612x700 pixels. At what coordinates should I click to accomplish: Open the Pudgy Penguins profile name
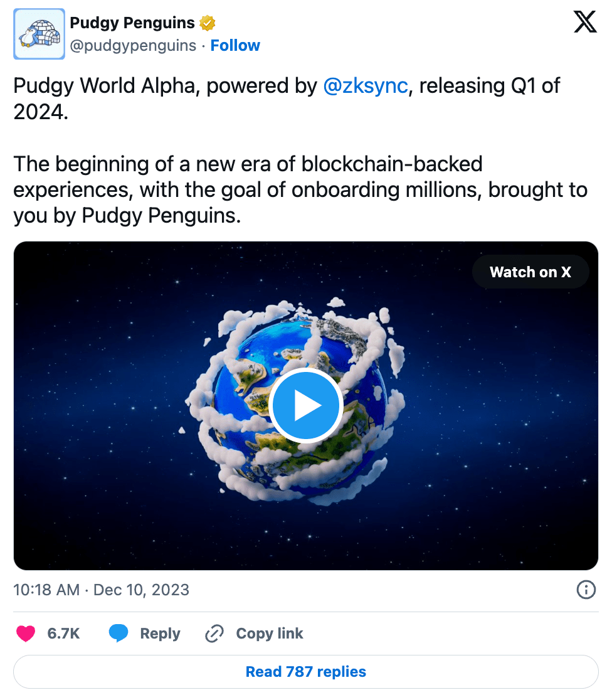(132, 23)
